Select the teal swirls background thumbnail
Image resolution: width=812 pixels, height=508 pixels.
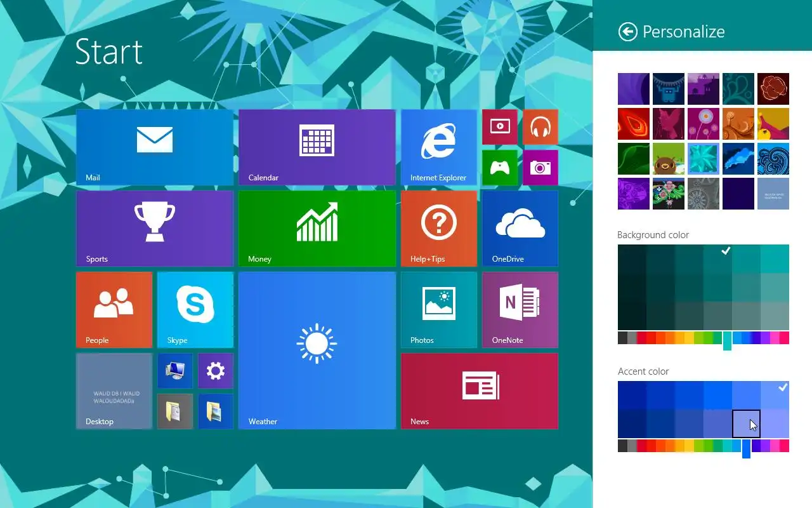point(738,89)
